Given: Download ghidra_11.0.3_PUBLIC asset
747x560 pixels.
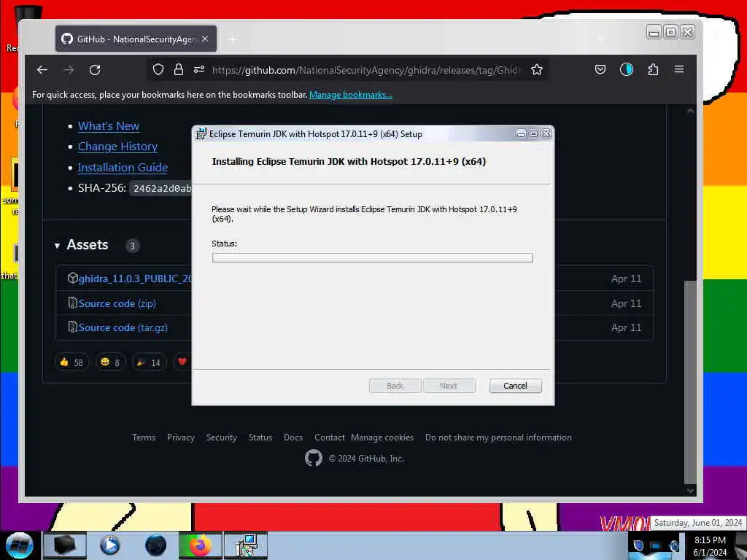Looking at the screenshot, I should click(x=135, y=279).
